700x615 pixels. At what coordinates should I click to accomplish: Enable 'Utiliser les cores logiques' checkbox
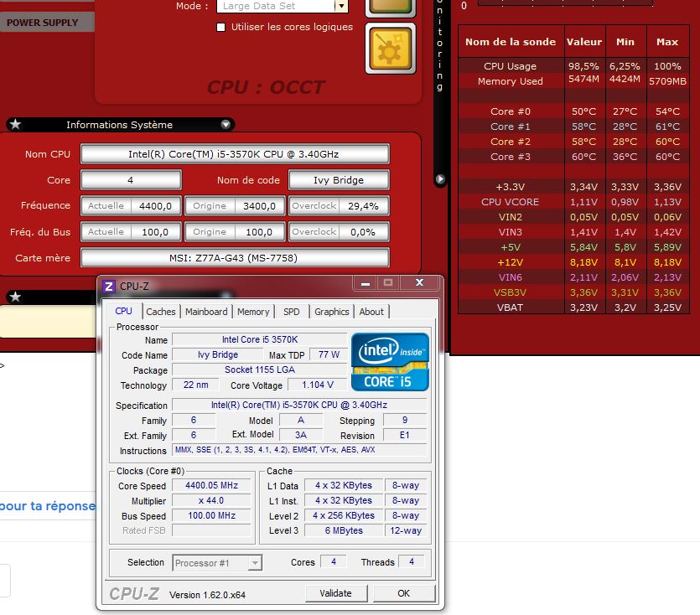tap(221, 27)
